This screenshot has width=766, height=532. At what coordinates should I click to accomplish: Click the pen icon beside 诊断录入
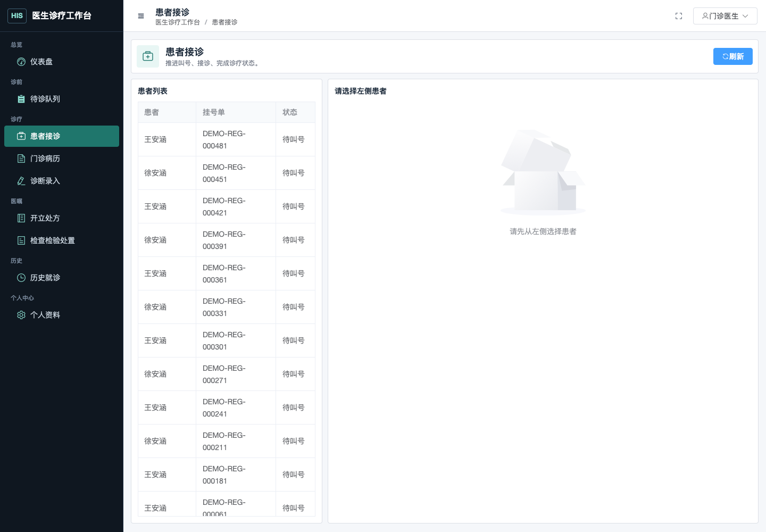[x=21, y=181]
